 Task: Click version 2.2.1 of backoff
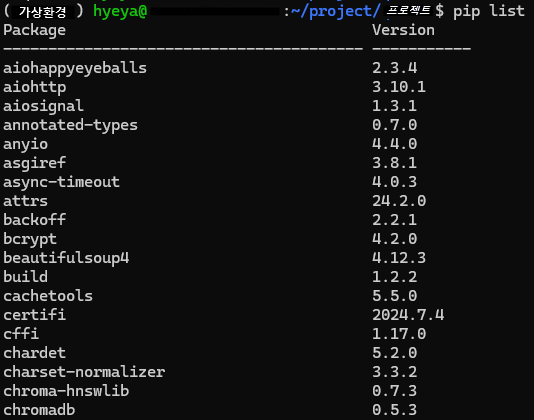pyautogui.click(x=394, y=220)
